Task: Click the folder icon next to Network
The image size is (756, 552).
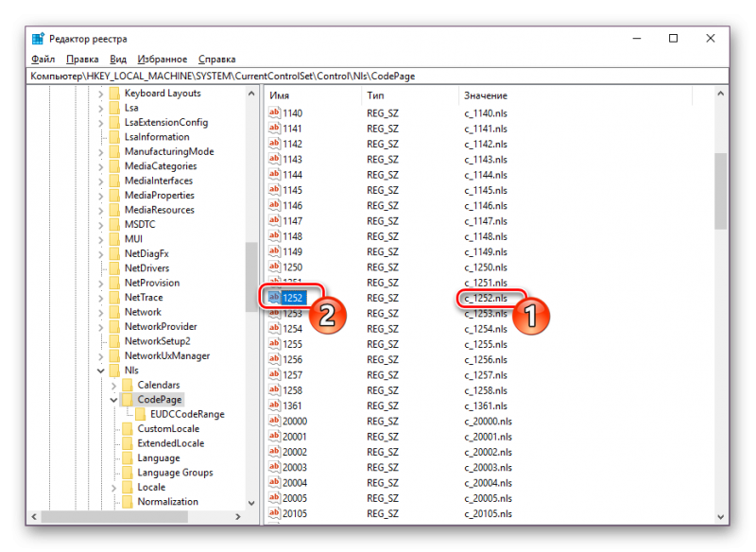Action: click(x=114, y=312)
